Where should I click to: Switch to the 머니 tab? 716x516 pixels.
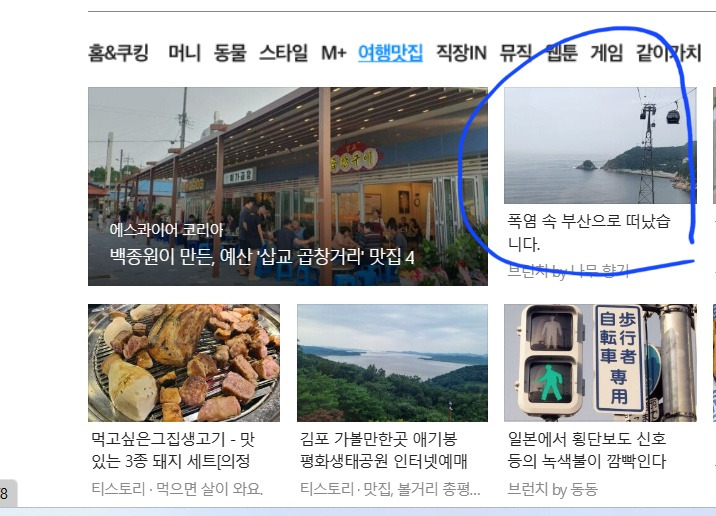(x=184, y=53)
